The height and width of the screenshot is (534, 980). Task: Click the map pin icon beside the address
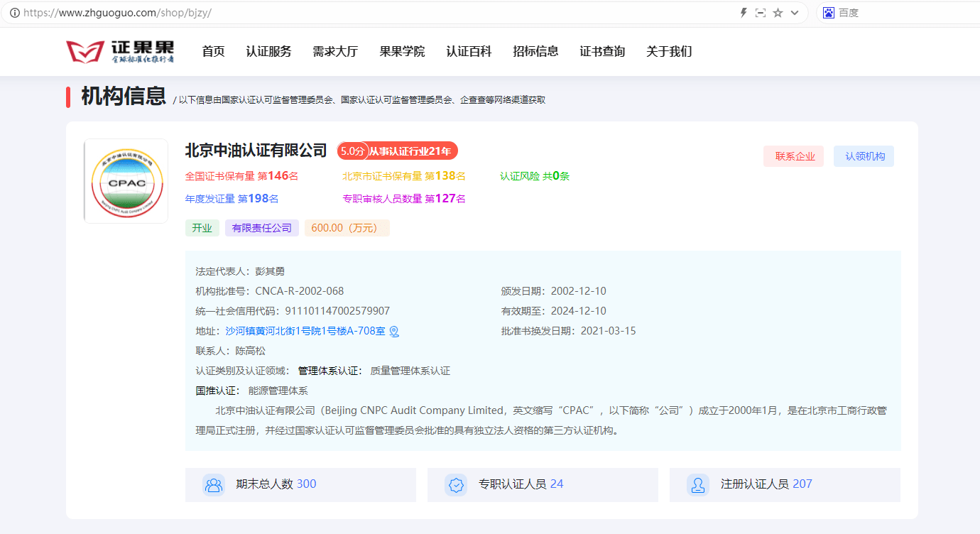tap(394, 331)
